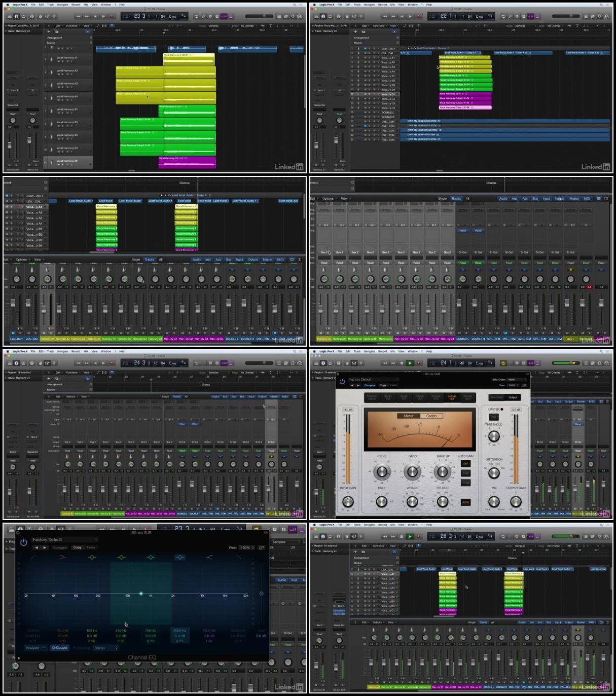Open List Editors icon in top-left screenshot
Screen dimensions: 616x696
(x=279, y=16)
